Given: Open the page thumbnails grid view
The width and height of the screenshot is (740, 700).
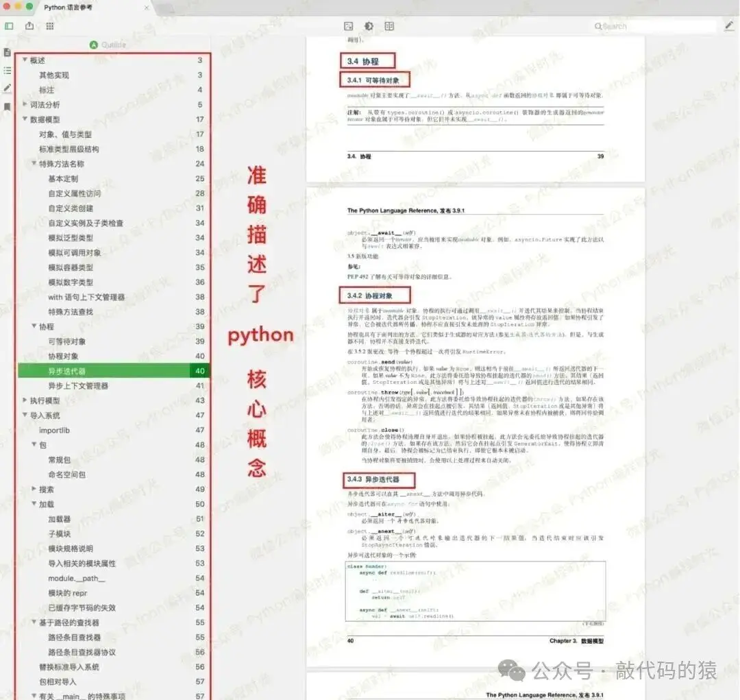Looking at the screenshot, I should (x=49, y=26).
